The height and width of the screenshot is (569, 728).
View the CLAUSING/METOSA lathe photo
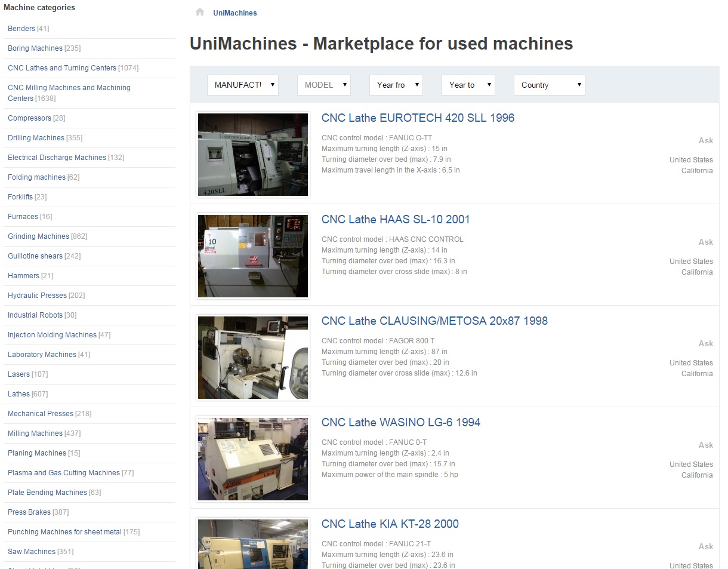coord(253,358)
